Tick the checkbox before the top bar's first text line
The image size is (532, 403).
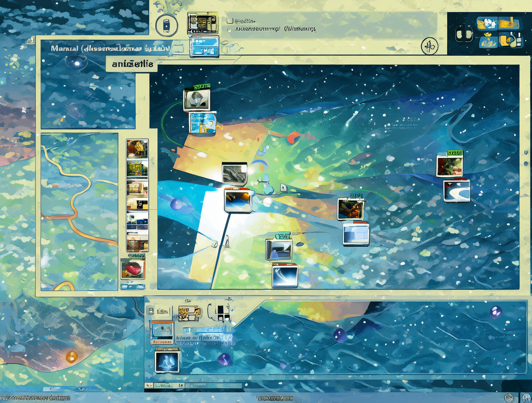pos(230,21)
